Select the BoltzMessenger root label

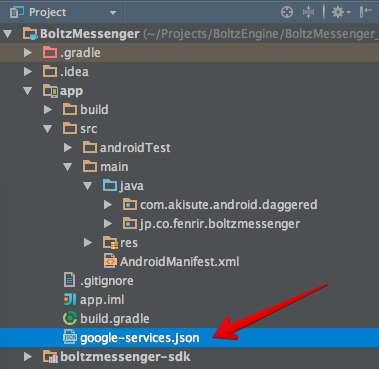pyautogui.click(x=90, y=34)
